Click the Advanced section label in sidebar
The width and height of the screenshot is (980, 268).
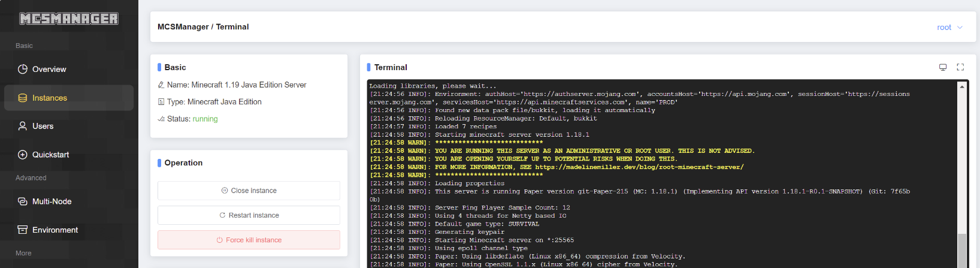click(x=31, y=178)
